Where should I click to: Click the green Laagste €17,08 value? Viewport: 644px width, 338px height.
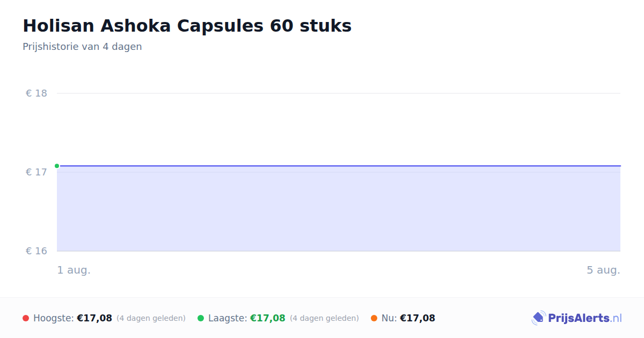(268, 318)
